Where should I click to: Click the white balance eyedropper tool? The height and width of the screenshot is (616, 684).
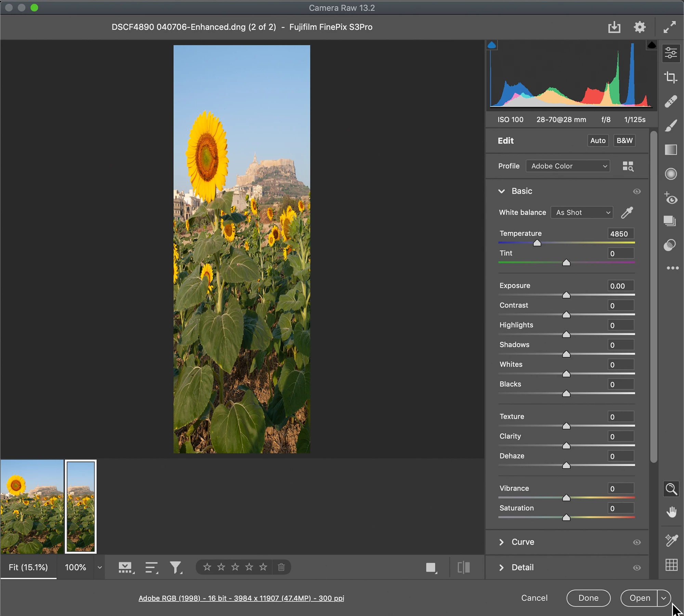(x=627, y=212)
